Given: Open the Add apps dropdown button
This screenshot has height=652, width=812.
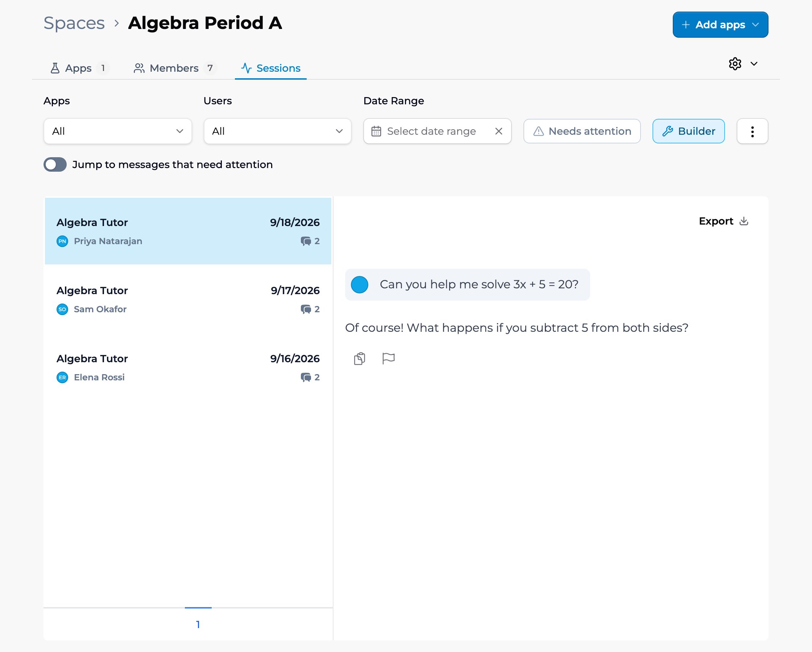Looking at the screenshot, I should tap(720, 25).
